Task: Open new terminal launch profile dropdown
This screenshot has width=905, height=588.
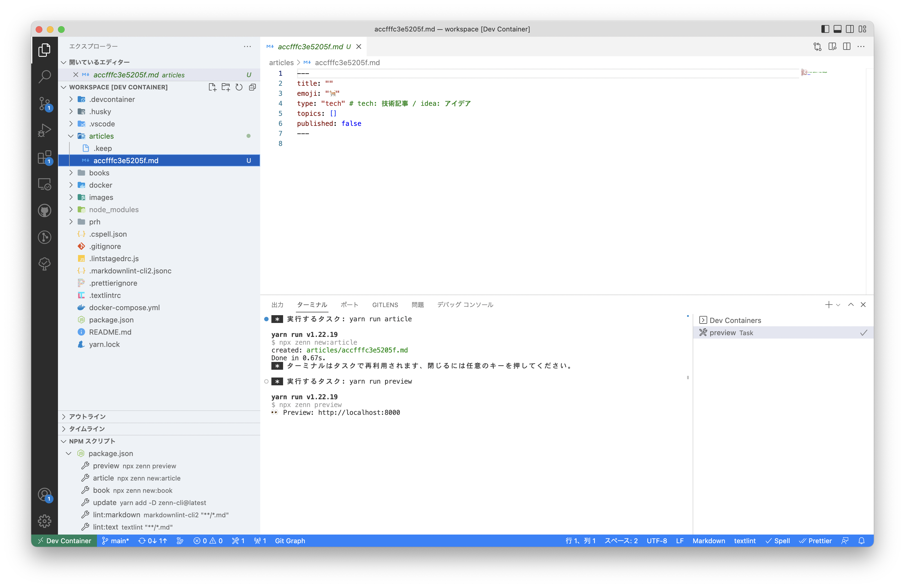Action: (x=838, y=305)
